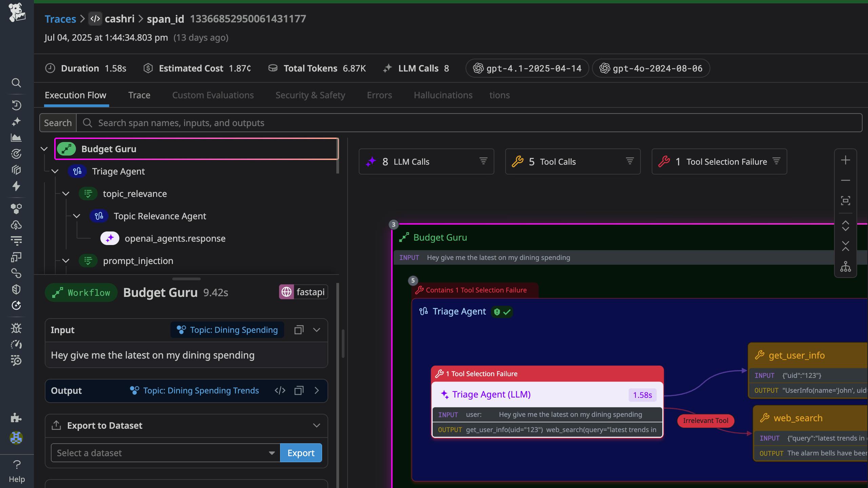Click the hierarchy layout icon in graph controls
This screenshot has height=488, width=868.
(845, 267)
